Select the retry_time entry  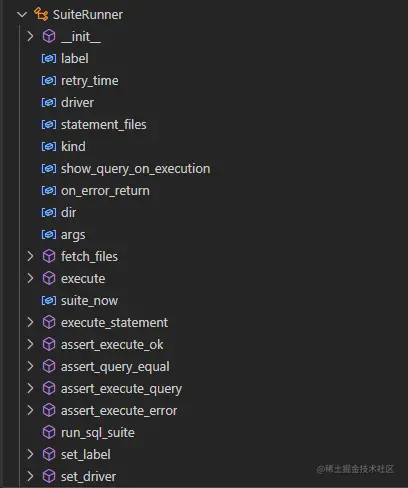click(90, 81)
